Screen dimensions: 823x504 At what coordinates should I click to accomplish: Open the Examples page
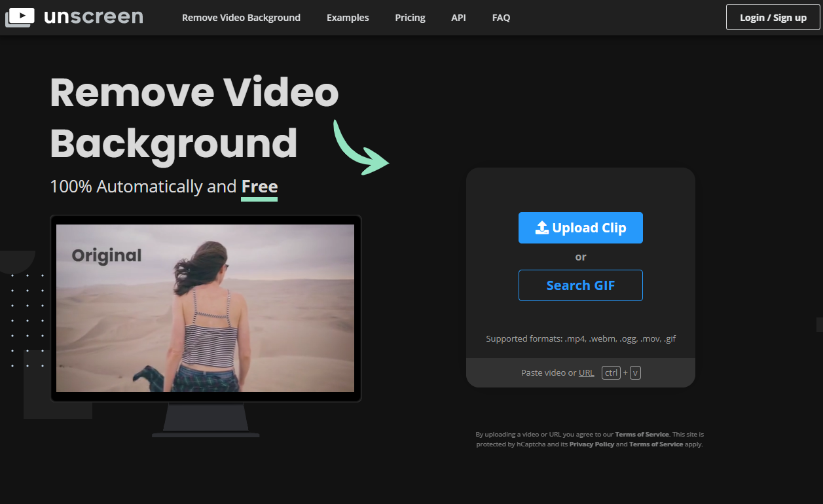point(348,18)
